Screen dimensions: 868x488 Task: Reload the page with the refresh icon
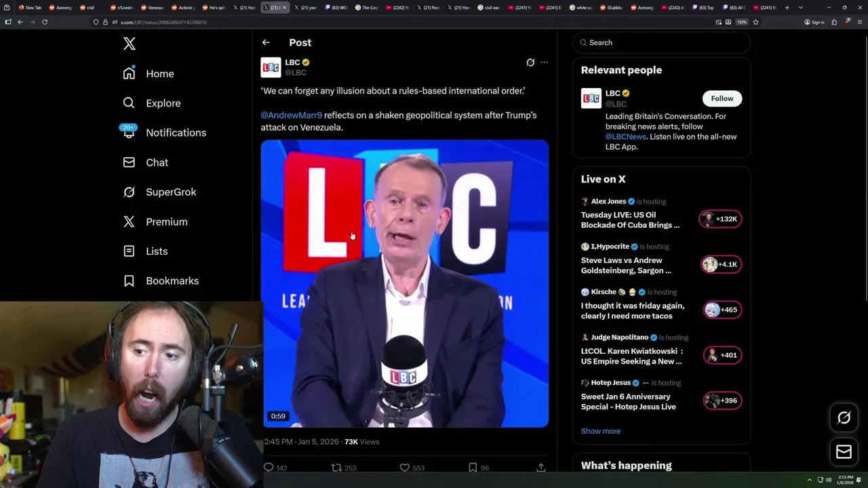click(45, 22)
